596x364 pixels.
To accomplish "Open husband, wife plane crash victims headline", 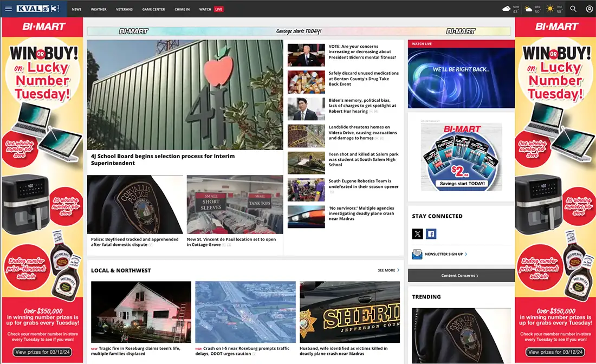I will pyautogui.click(x=344, y=350).
